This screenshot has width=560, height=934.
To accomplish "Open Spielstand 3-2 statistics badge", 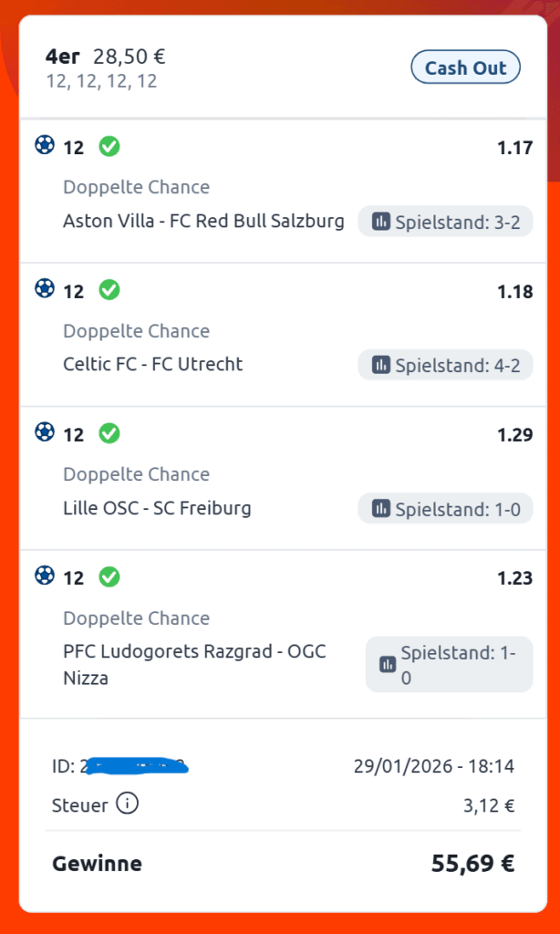I will tap(445, 222).
